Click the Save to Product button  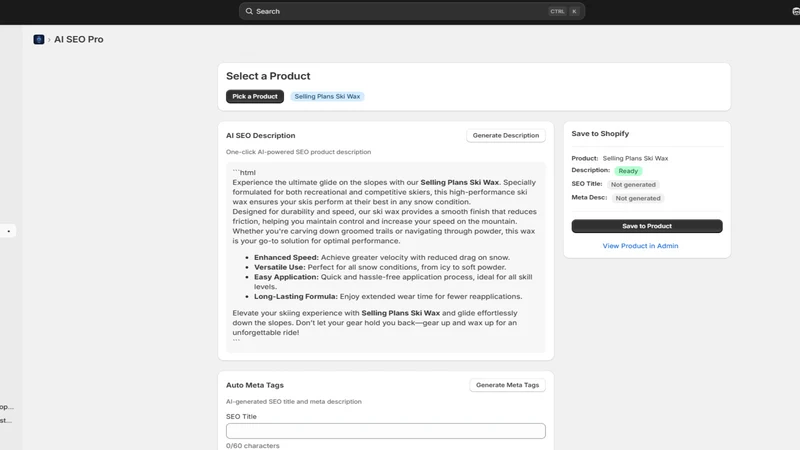tap(647, 226)
